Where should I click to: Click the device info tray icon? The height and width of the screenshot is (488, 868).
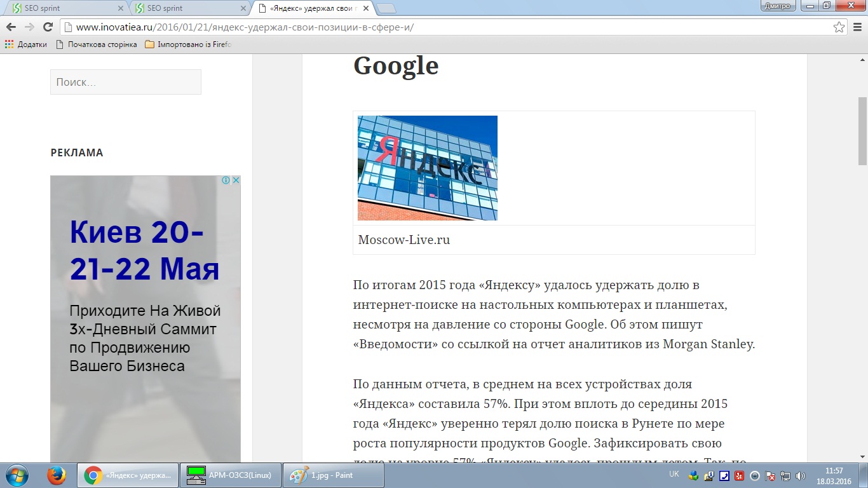tap(709, 475)
